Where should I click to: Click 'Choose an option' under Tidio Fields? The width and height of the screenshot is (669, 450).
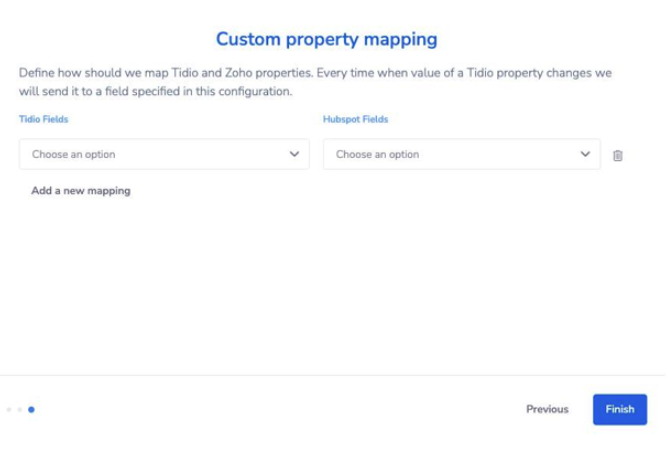click(x=74, y=155)
